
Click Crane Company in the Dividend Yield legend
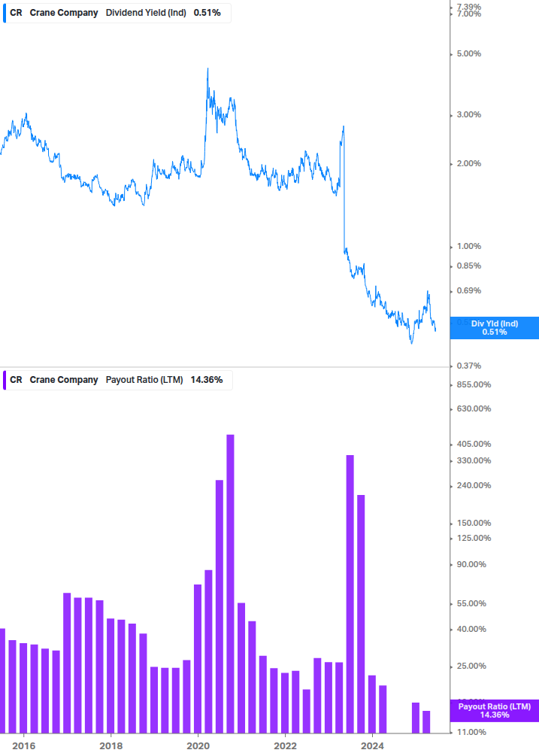[x=64, y=13]
